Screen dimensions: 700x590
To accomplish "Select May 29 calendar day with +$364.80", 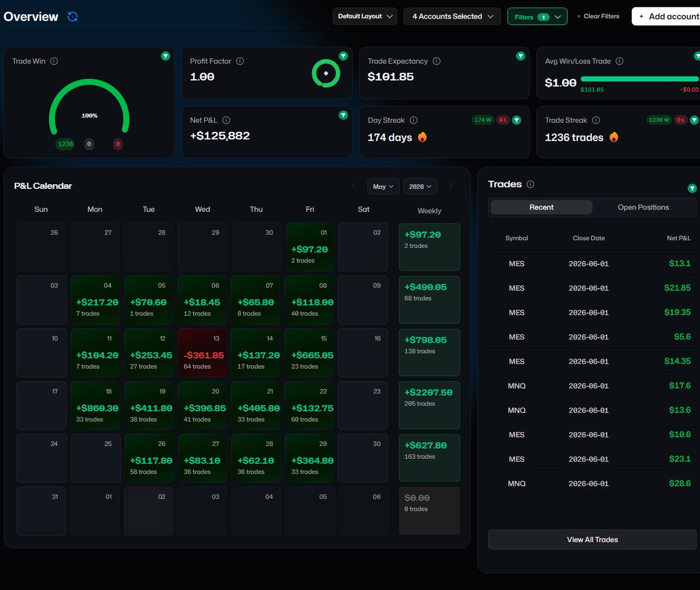I will tap(309, 458).
